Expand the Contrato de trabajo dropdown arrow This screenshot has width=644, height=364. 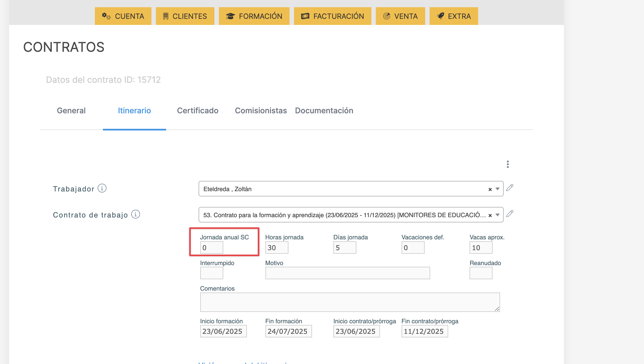(498, 215)
